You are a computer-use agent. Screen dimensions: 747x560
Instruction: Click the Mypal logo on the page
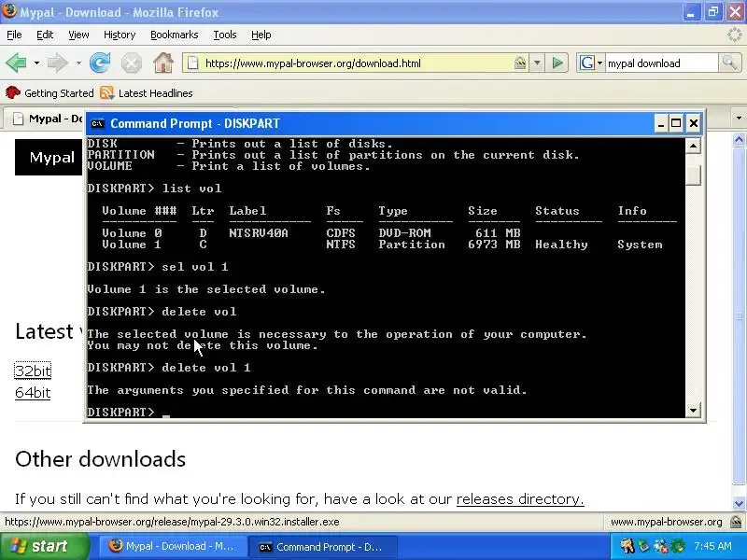click(x=49, y=157)
